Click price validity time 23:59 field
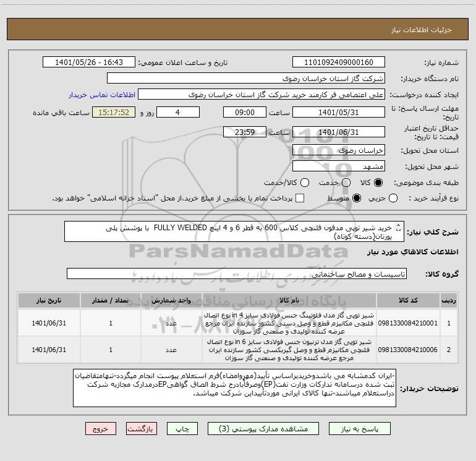Screen dimensions: 476x461 pyautogui.click(x=245, y=132)
